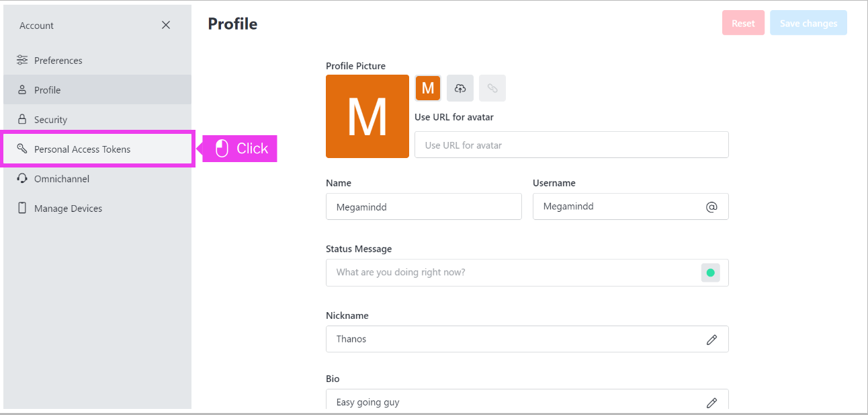The image size is (868, 415).
Task: Click the Bio field with Easy going guy
Action: (527, 400)
